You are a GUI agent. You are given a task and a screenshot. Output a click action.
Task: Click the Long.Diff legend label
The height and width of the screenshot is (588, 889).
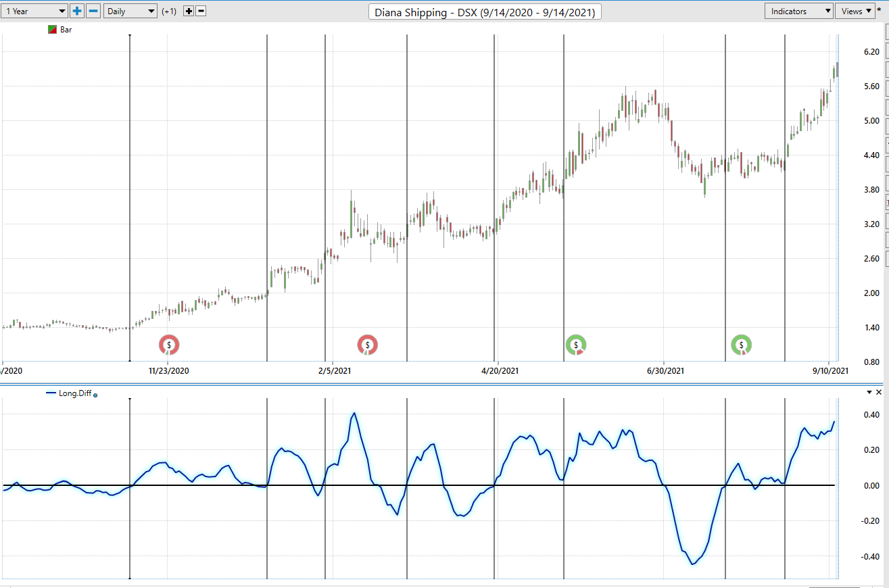74,393
